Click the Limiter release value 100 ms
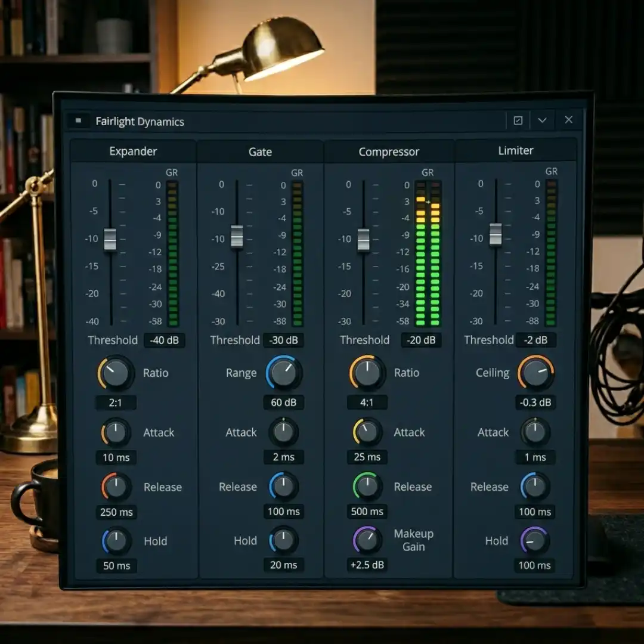The image size is (644, 644). (535, 512)
